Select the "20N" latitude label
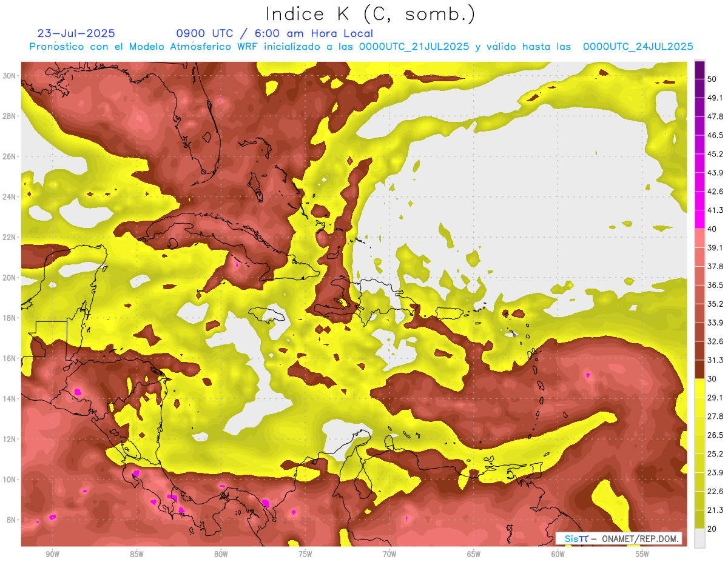Viewport: 728px width, 562px height. 9,278
